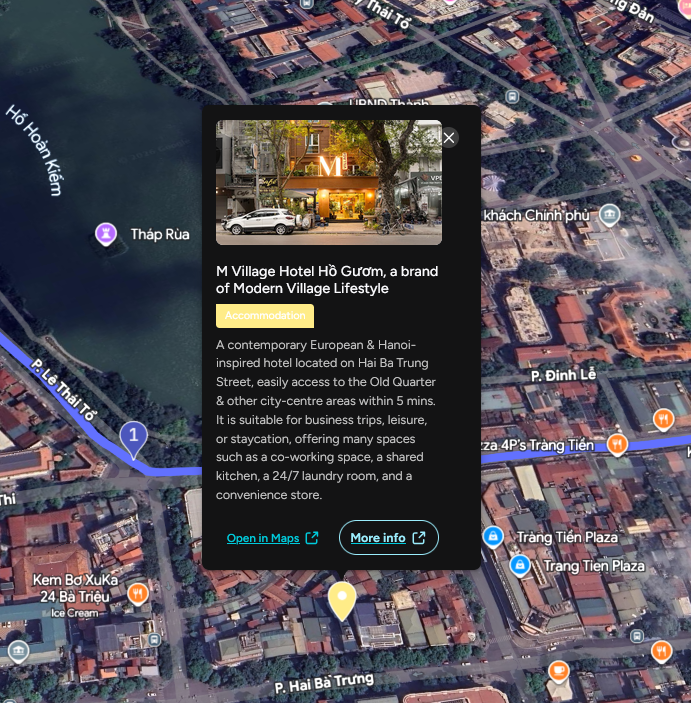Click the Trang Tien Plaza label
The width and height of the screenshot is (691, 703).
coord(594,566)
